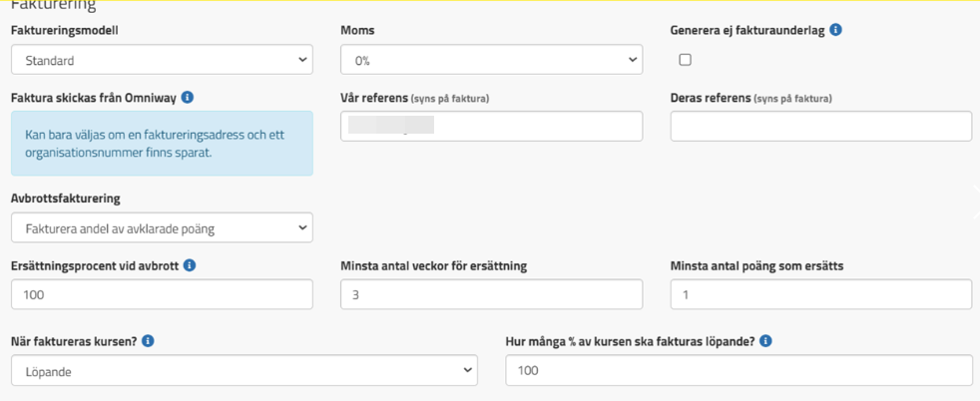Click the Moms field label
Viewport: 980px width, 401px height.
click(x=357, y=30)
